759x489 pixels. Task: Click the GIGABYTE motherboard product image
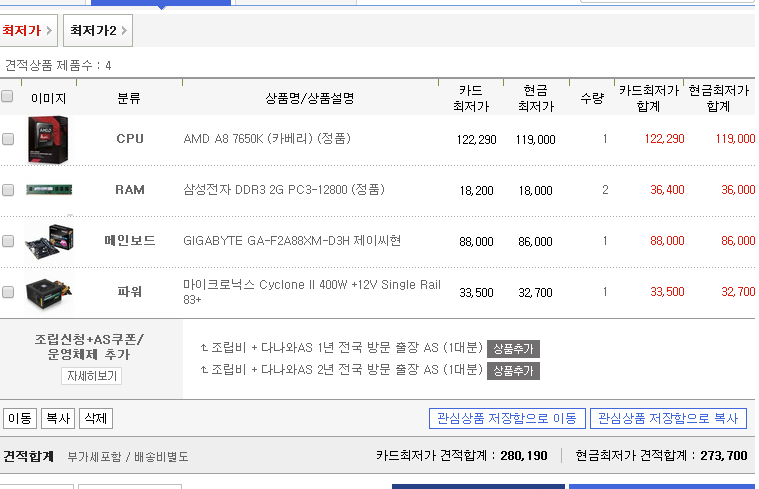point(48,241)
